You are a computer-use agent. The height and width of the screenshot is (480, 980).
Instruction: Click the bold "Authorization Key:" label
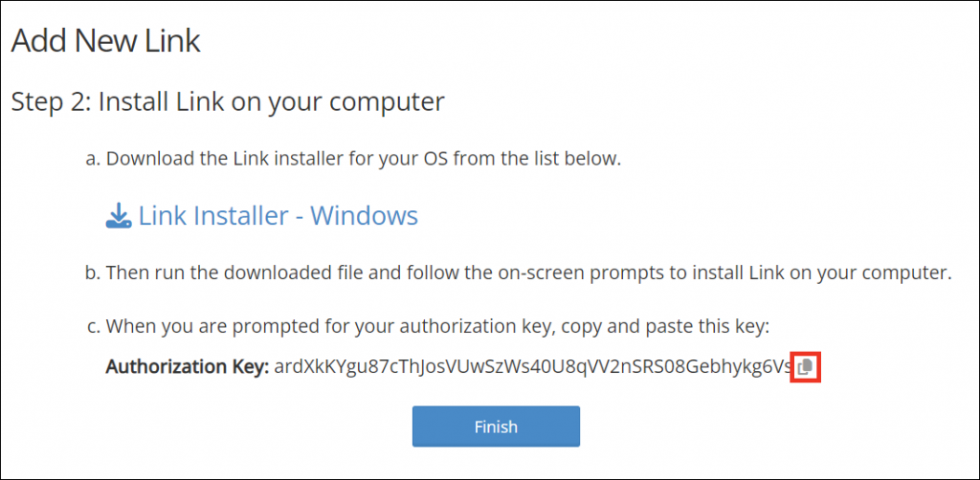pos(188,366)
